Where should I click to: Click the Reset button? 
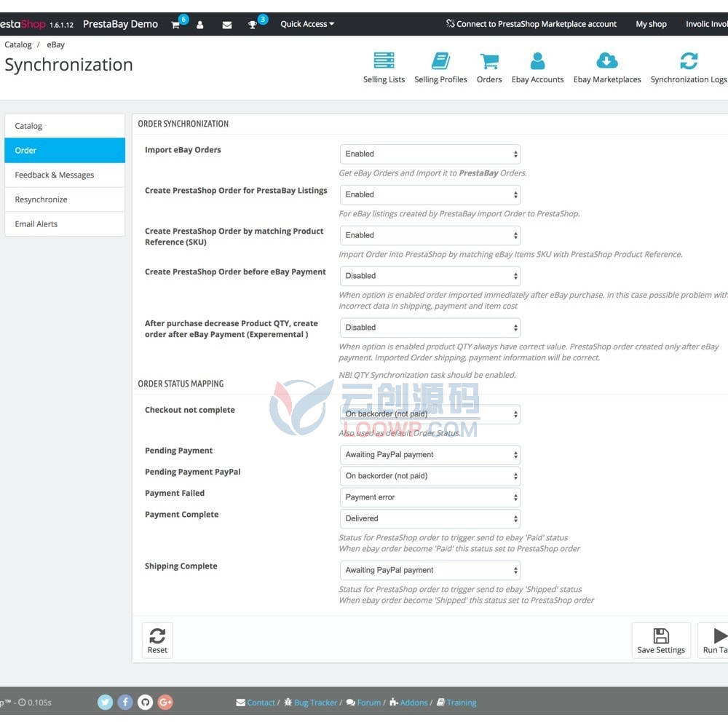(x=157, y=640)
